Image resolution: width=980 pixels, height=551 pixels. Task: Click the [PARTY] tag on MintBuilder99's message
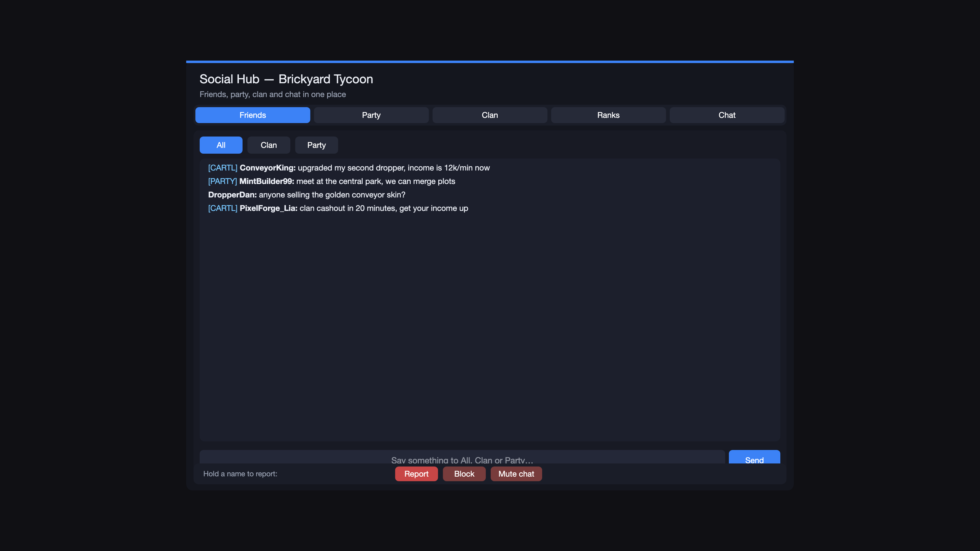click(x=223, y=182)
